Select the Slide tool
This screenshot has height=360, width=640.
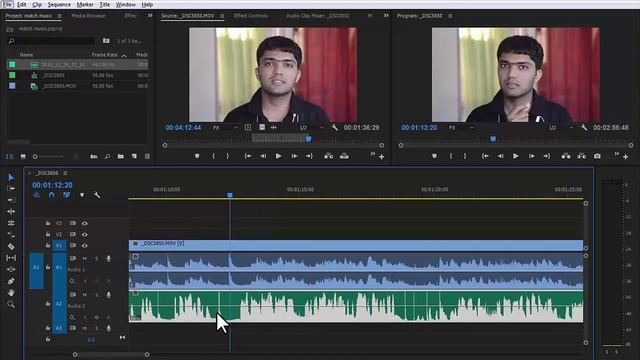click(x=11, y=269)
